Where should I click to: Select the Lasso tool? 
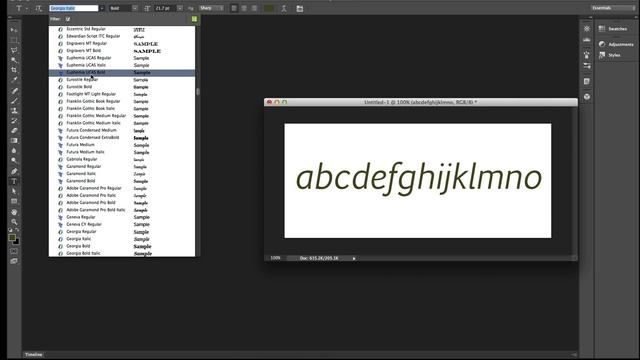[14, 50]
